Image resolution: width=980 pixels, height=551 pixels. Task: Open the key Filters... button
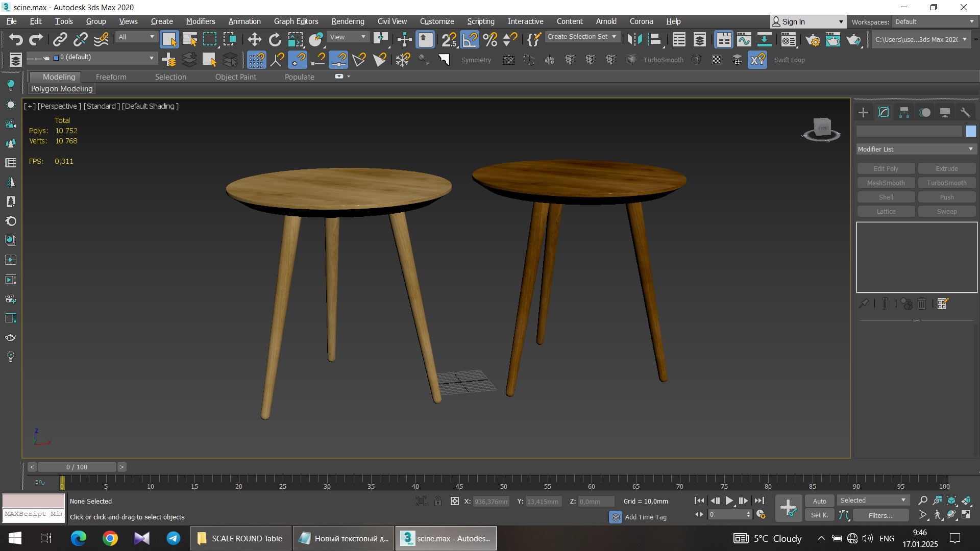click(x=880, y=515)
